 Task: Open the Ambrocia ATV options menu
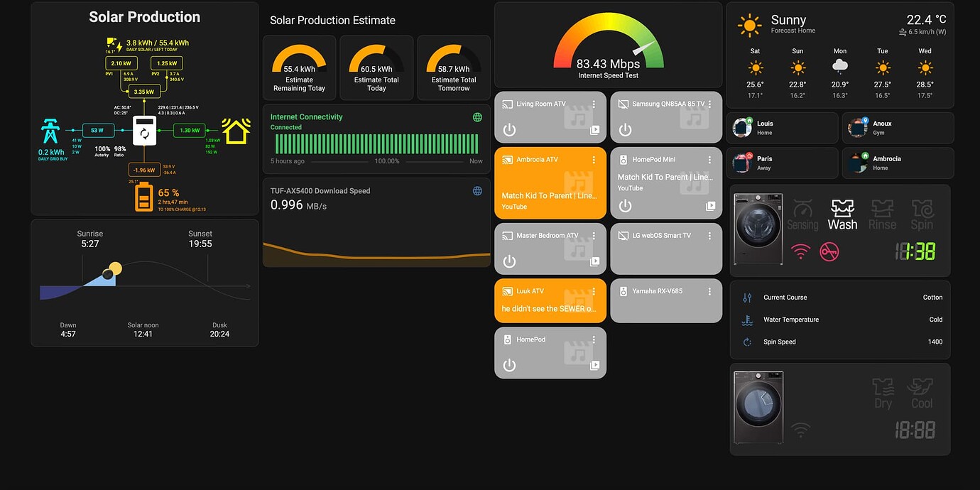[595, 159]
